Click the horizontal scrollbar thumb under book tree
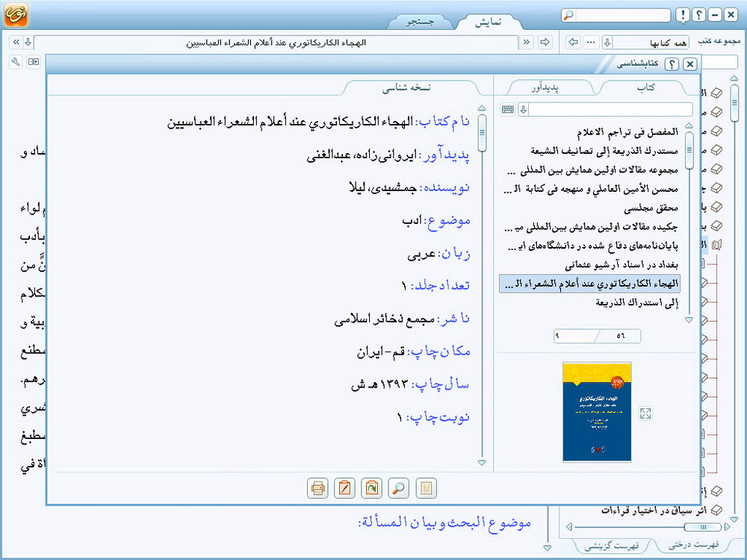The height and width of the screenshot is (560, 747). pyautogui.click(x=703, y=526)
